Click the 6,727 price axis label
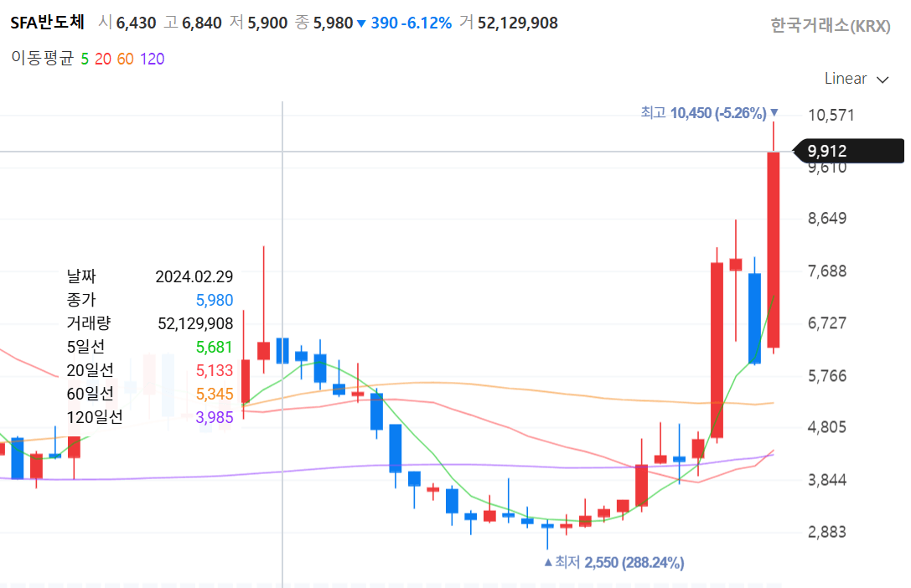 click(827, 322)
